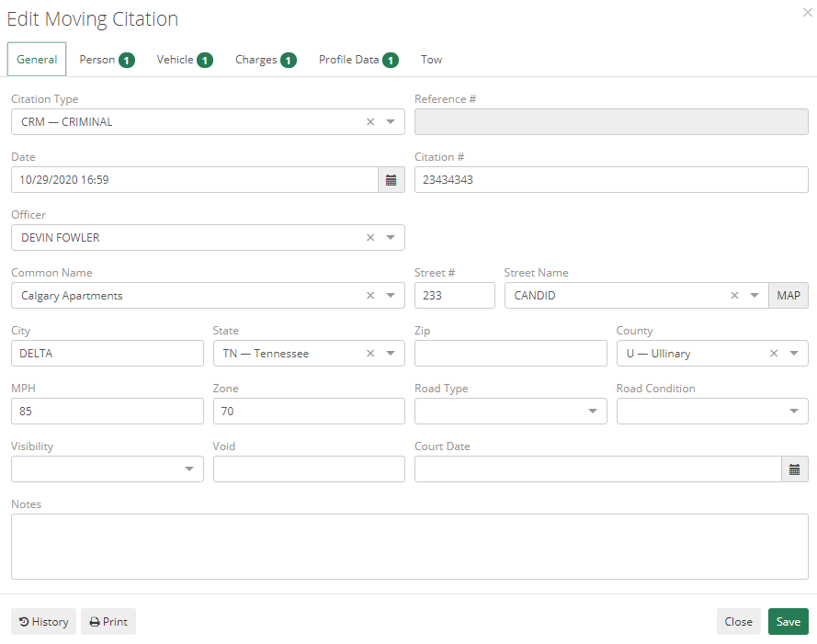The width and height of the screenshot is (817, 644).
Task: Click the History button
Action: 44,622
